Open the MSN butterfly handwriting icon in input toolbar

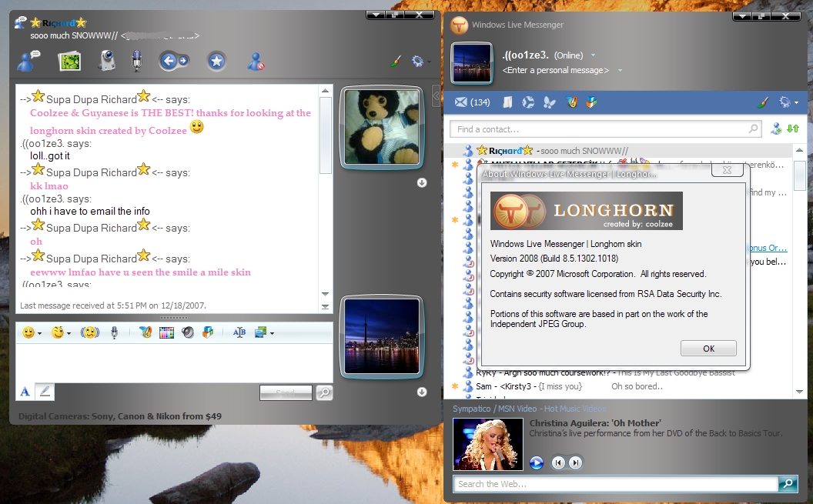(x=146, y=332)
